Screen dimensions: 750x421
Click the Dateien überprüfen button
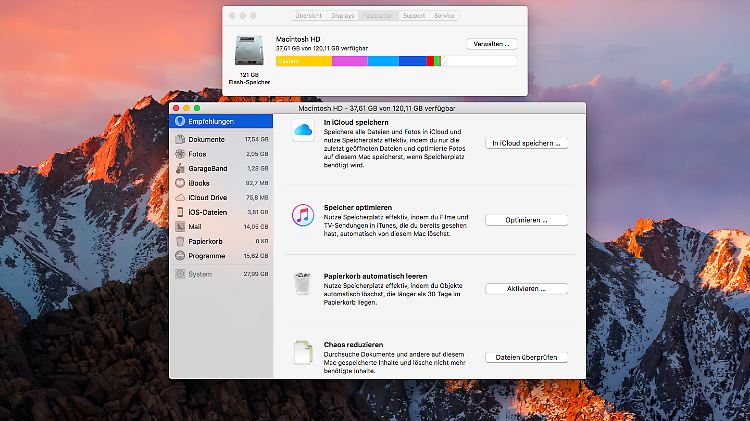pos(526,357)
